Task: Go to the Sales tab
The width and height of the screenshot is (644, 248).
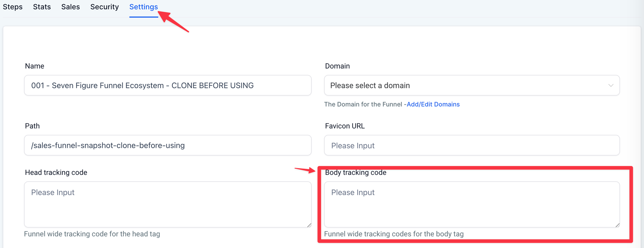Action: pos(71,7)
